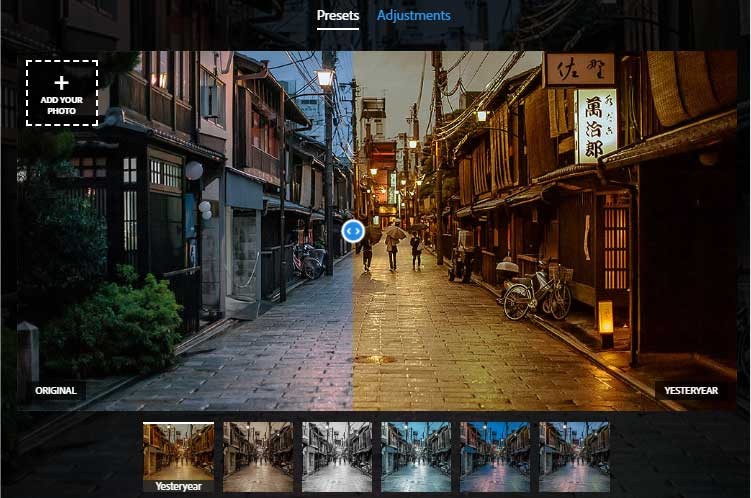
Task: Open the Adjustments tab
Action: [413, 15]
